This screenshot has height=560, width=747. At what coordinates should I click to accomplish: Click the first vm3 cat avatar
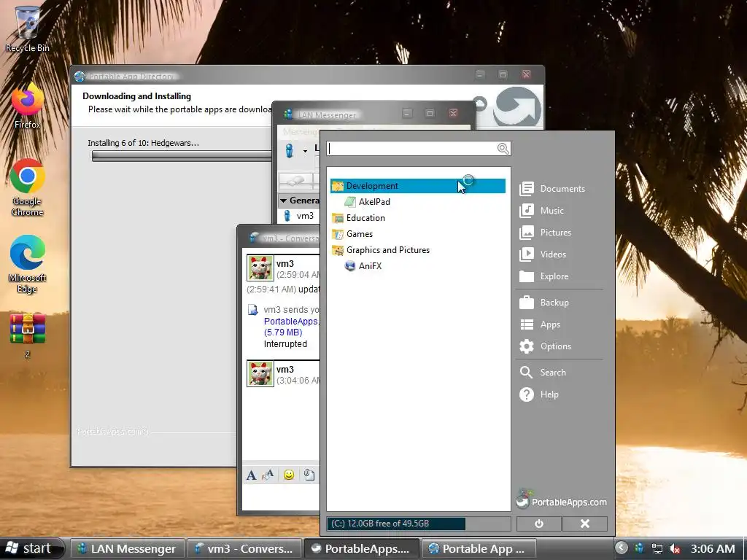click(260, 268)
